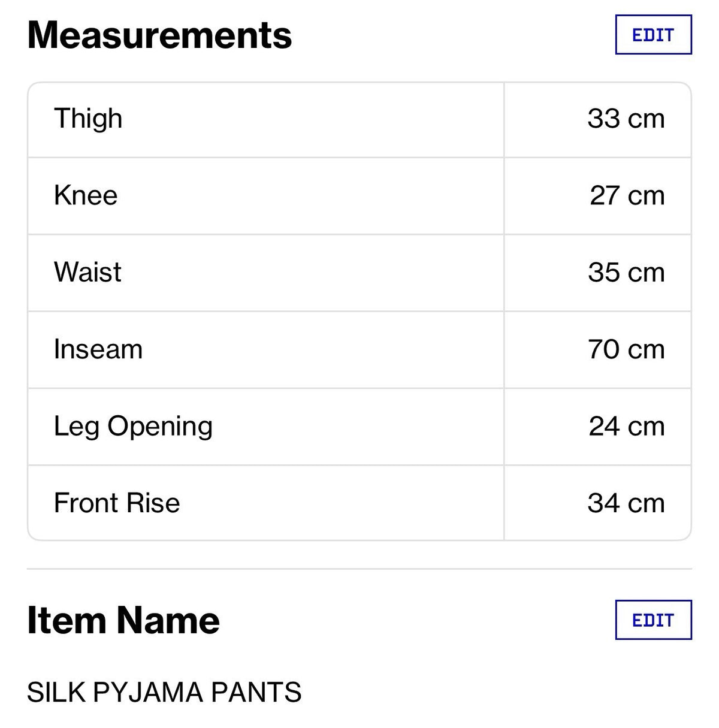This screenshot has width=719, height=728.
Task: Select the Leg Opening row label
Action: coord(133,427)
